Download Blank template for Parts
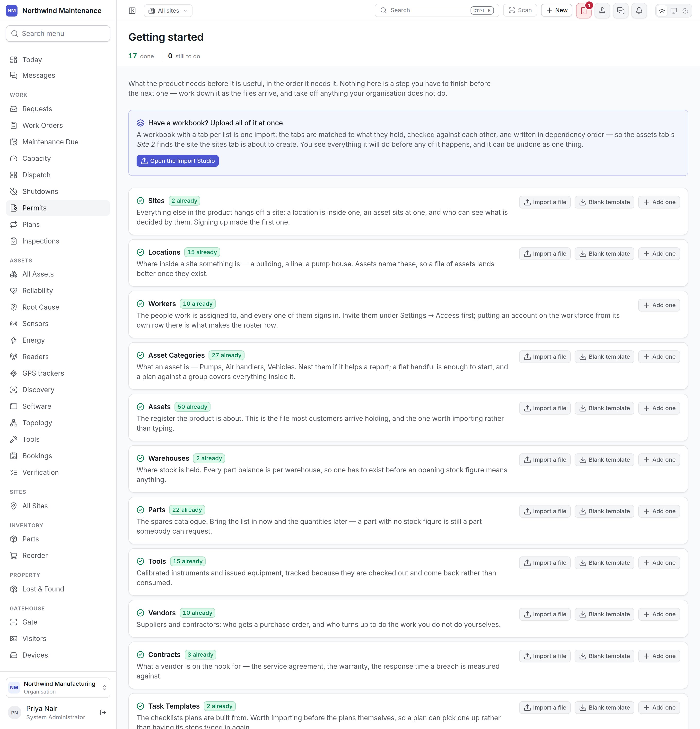This screenshot has width=700, height=729. (604, 512)
